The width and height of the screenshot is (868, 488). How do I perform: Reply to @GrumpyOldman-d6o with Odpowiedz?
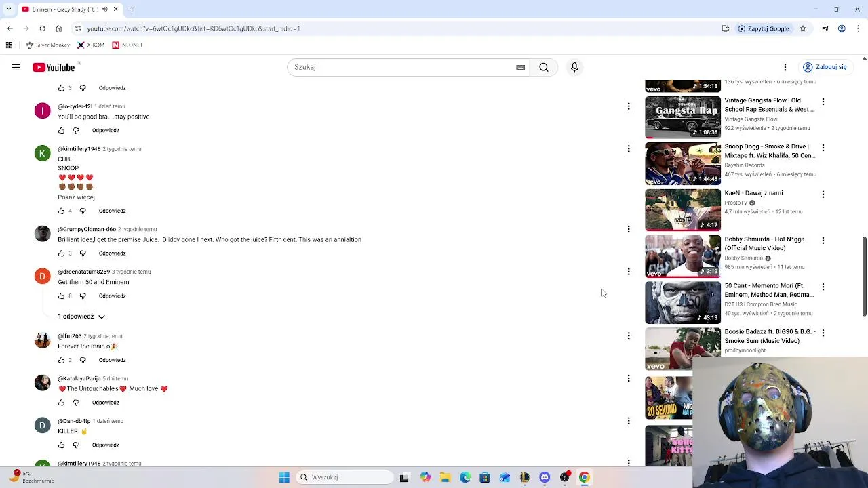[112, 253]
